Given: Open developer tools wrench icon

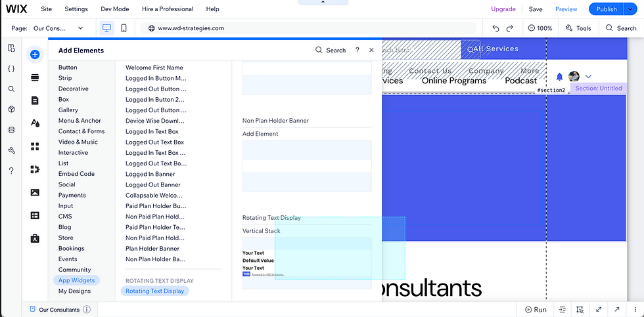Looking at the screenshot, I should pos(12,150).
